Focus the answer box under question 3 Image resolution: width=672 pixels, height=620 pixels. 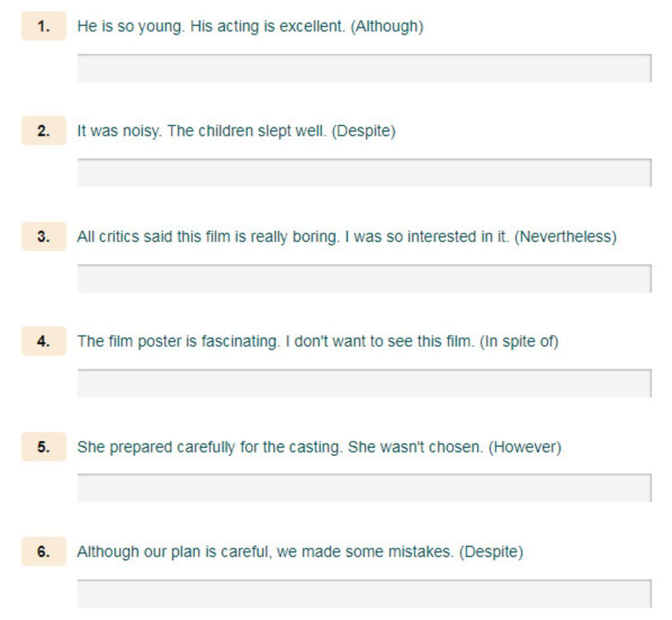364,278
